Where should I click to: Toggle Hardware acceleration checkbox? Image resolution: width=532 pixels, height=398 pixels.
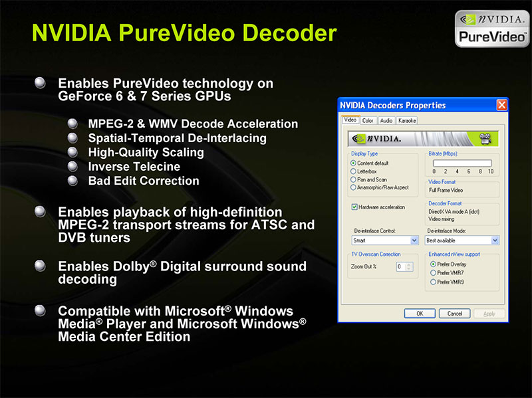(354, 207)
